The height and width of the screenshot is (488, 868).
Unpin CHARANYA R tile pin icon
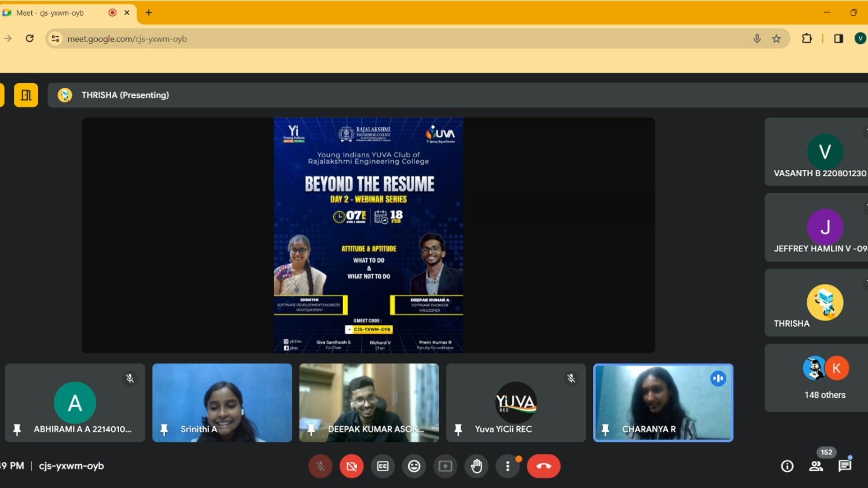point(605,430)
